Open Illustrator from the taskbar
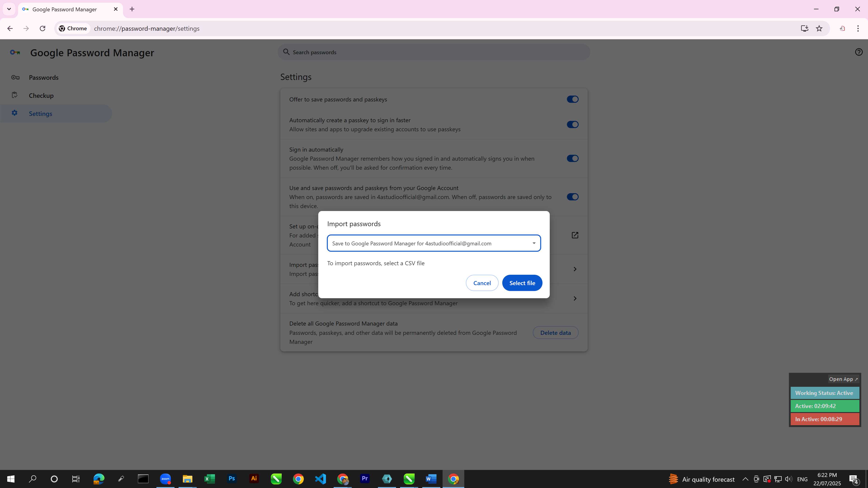Image resolution: width=868 pixels, height=488 pixels. click(254, 479)
